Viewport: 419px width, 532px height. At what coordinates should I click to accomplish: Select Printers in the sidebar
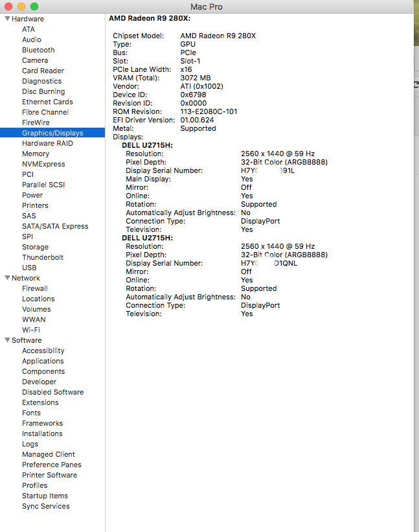coord(35,205)
